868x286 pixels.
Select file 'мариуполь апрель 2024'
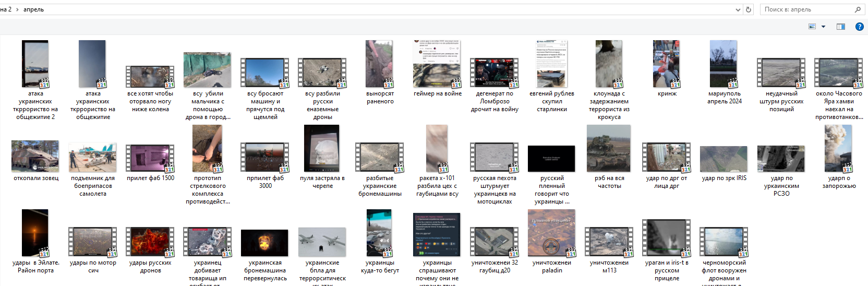click(x=724, y=73)
